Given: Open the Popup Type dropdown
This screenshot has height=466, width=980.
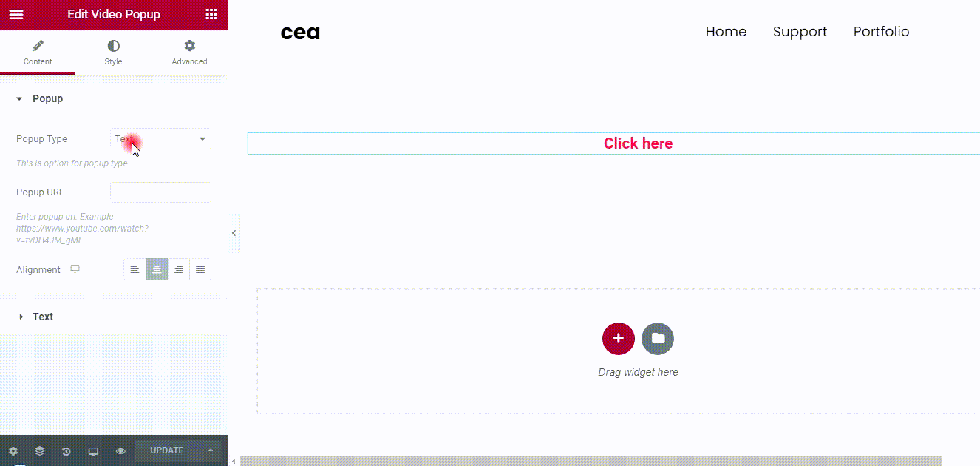Looking at the screenshot, I should (x=160, y=139).
